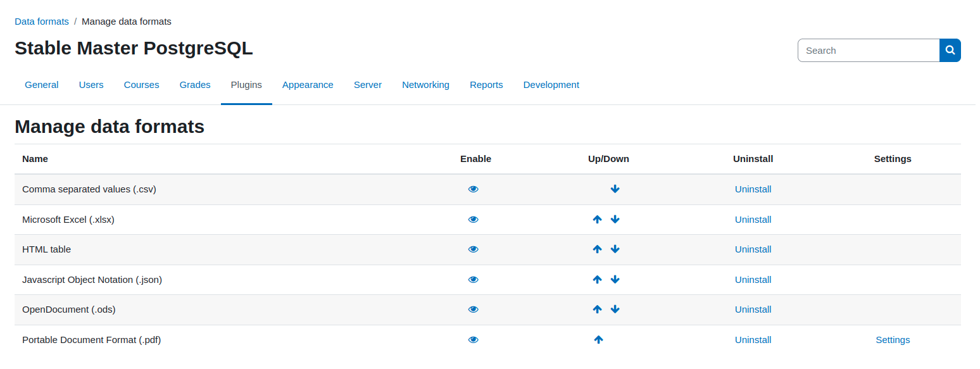Screen dimensions: 980x369
Task: Click the 'Comma separated values (.csv)' name
Action: point(89,189)
